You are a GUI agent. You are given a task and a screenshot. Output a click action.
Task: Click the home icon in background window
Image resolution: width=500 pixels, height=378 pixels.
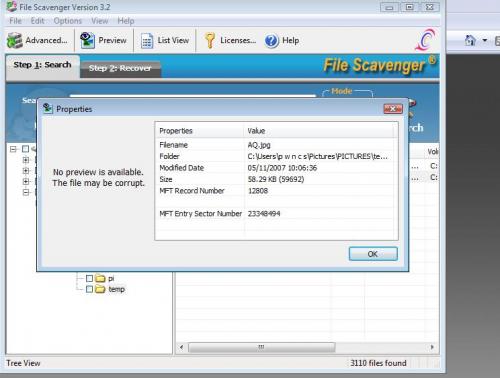[x=470, y=41]
